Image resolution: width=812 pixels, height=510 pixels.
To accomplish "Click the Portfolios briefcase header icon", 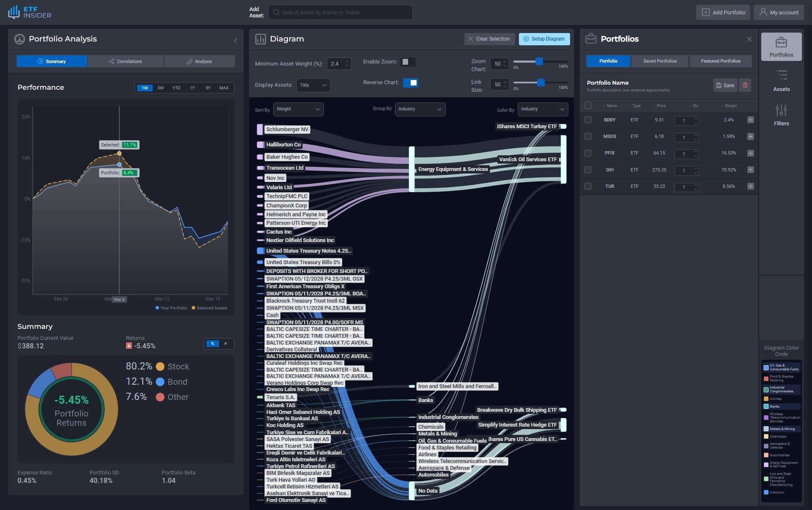I will pyautogui.click(x=591, y=39).
